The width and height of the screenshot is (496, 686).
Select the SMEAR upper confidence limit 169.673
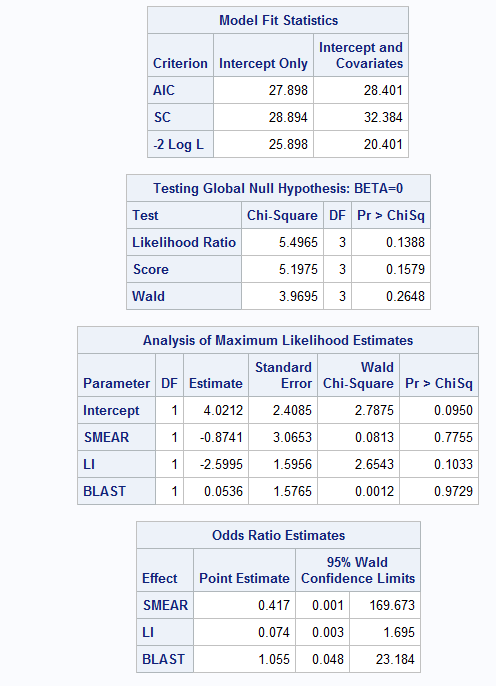(x=392, y=605)
